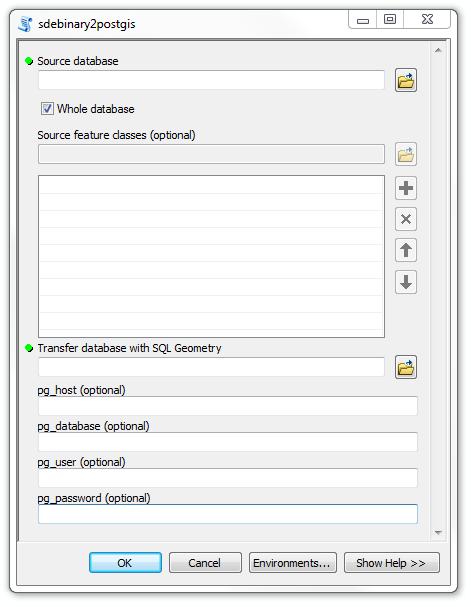Focus the Transfer database with SQL Geometry field
This screenshot has height=607, width=471.
(x=211, y=367)
